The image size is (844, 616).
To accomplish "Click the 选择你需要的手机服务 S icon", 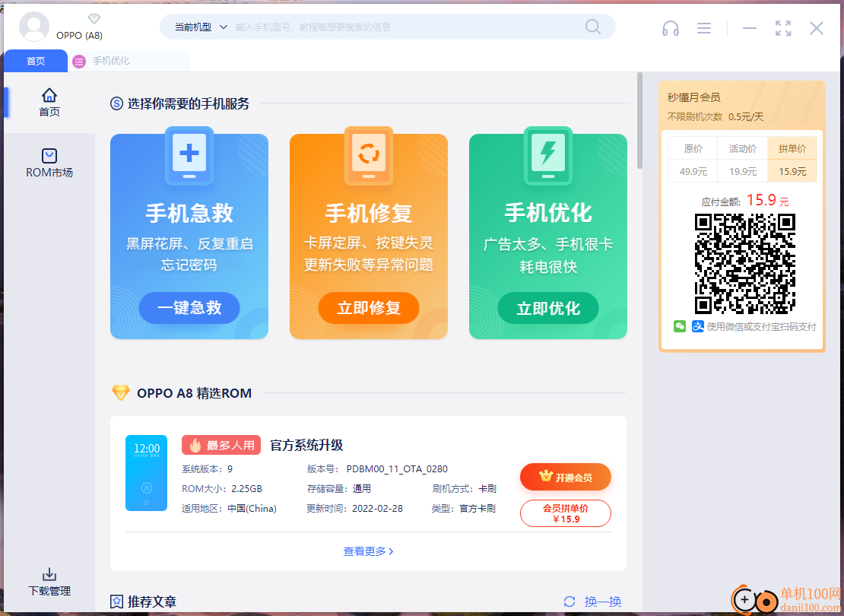I will pyautogui.click(x=116, y=103).
